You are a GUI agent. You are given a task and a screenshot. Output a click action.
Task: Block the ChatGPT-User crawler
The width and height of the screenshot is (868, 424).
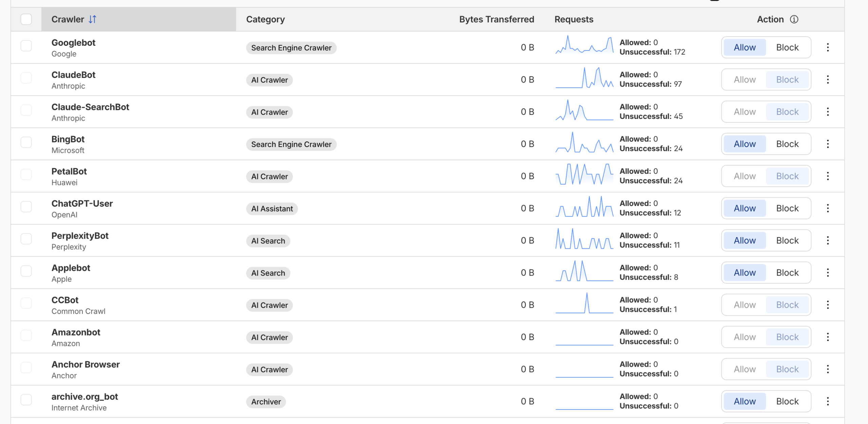[787, 208]
